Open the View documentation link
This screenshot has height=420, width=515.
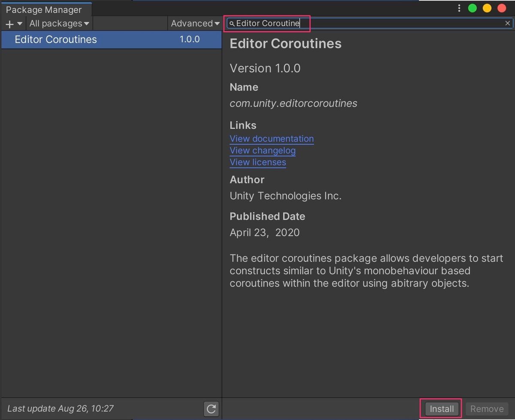click(x=272, y=139)
